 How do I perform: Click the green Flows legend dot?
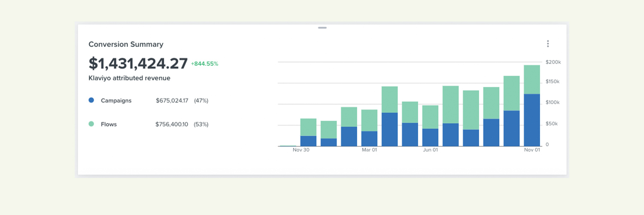tap(91, 124)
